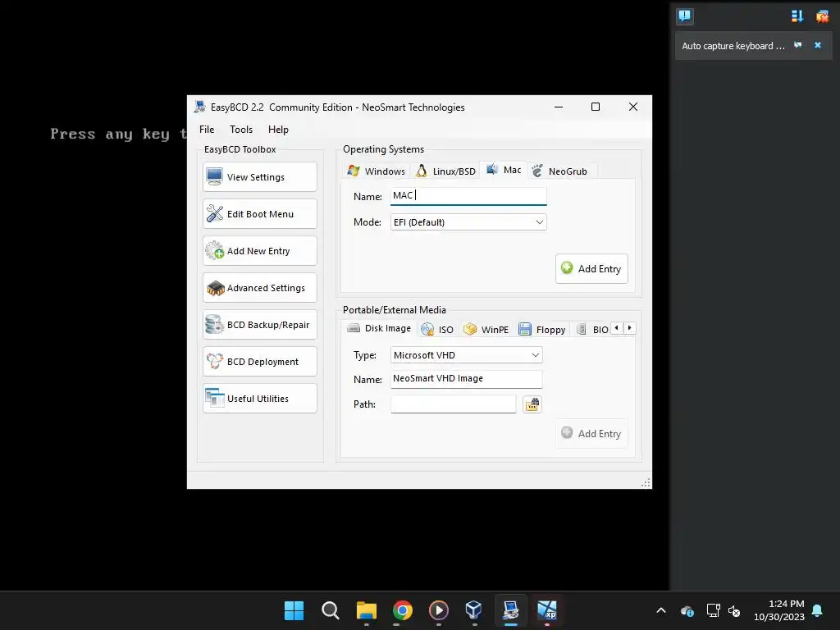Click Add Entry for Operating Systems

[x=591, y=268]
